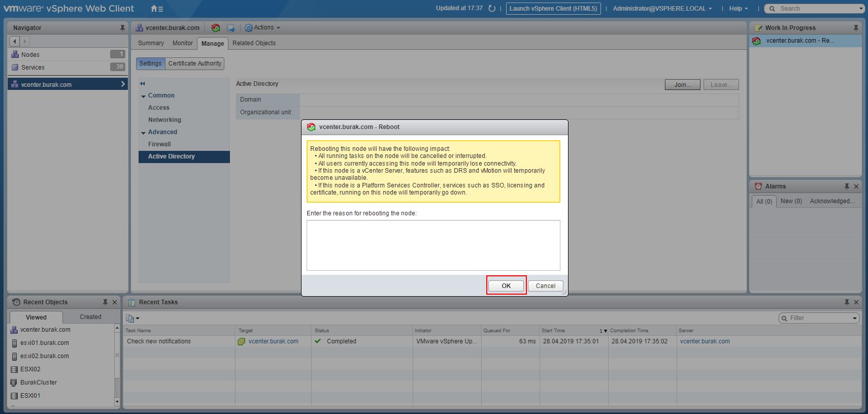Open BurakCluster in Recent Objects
The width and height of the screenshot is (868, 414).
point(39,383)
